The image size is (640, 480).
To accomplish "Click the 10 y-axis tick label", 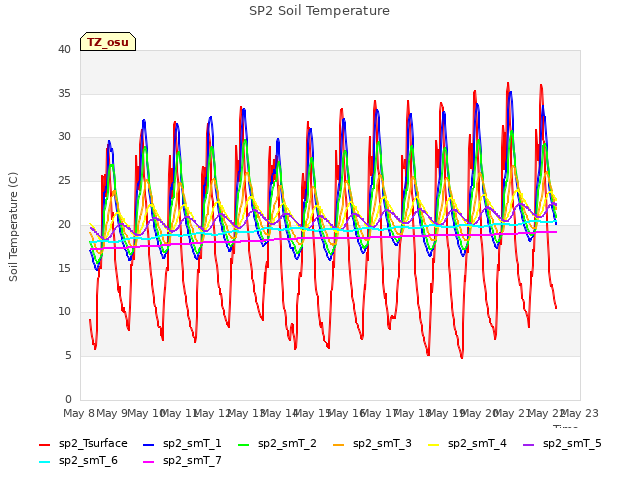I will (64, 312).
